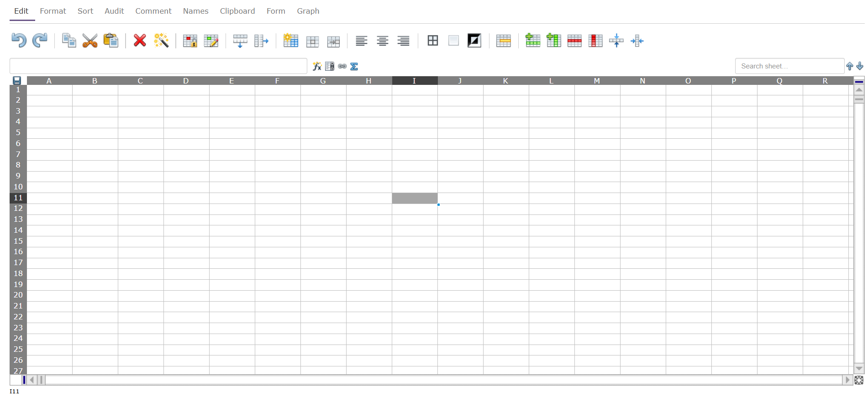
Task: Click the AutoSum sigma icon
Action: coord(354,67)
